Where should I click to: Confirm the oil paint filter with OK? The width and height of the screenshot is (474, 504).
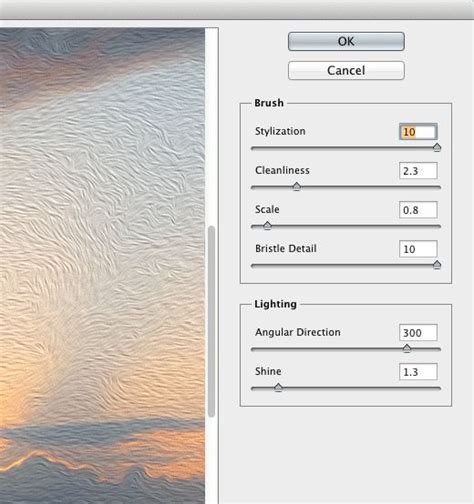click(346, 41)
